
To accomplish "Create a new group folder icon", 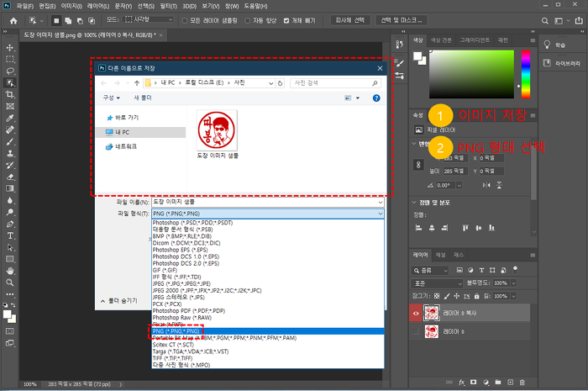I will click(497, 383).
